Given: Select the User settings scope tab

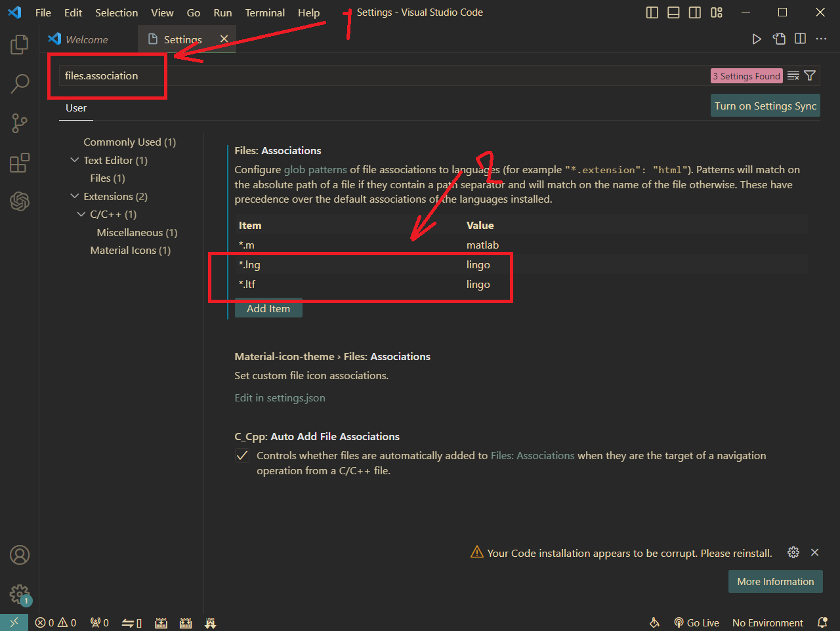Looking at the screenshot, I should point(76,108).
